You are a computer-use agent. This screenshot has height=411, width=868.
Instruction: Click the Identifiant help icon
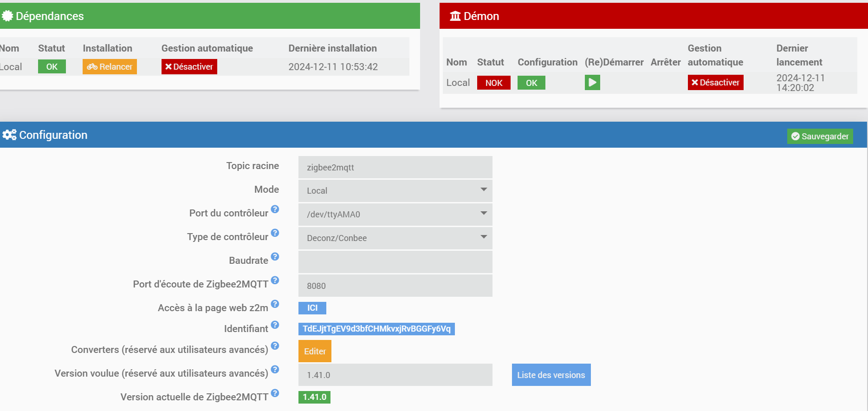(275, 325)
